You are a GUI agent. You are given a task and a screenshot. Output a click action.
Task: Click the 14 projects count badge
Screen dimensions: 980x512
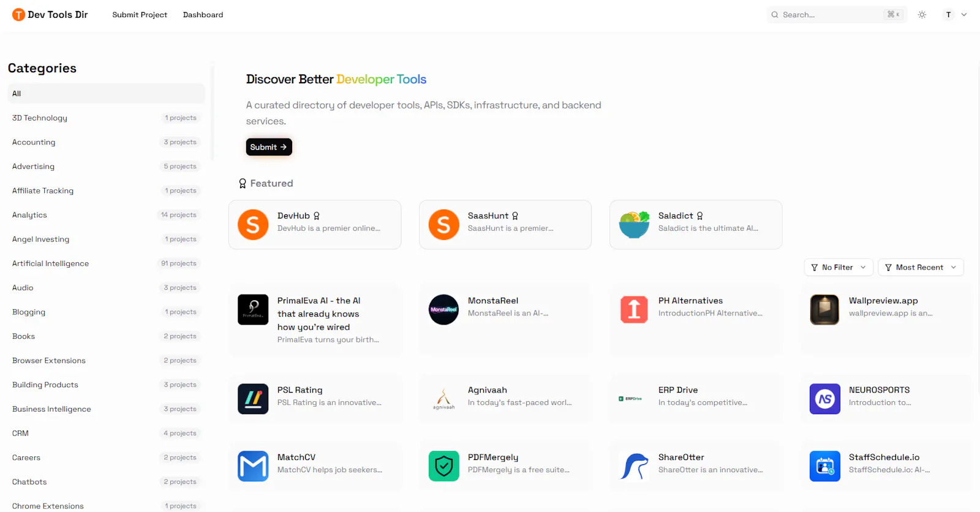[x=179, y=215]
